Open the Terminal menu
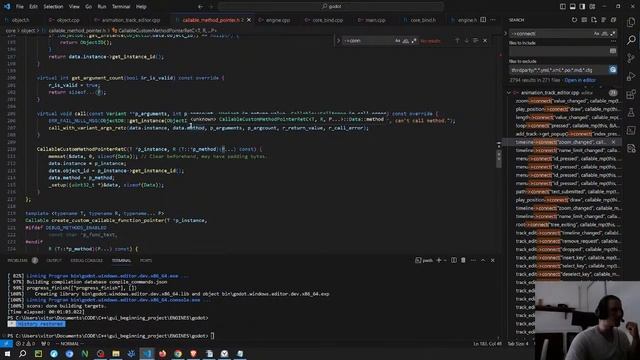Image resolution: width=640 pixels, height=360 pixels. pyautogui.click(x=121, y=7)
